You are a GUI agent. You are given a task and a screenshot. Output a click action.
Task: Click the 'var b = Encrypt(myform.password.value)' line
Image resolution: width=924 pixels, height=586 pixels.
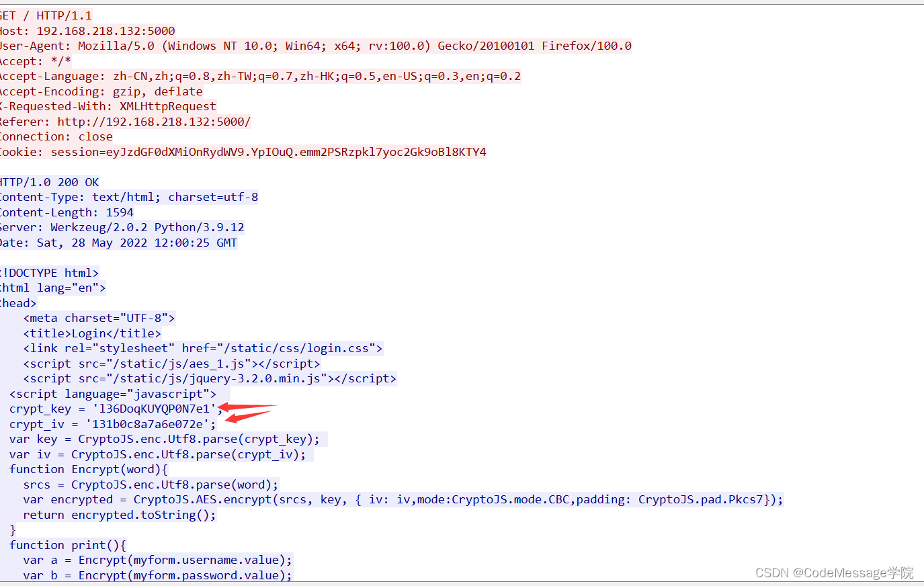point(158,575)
